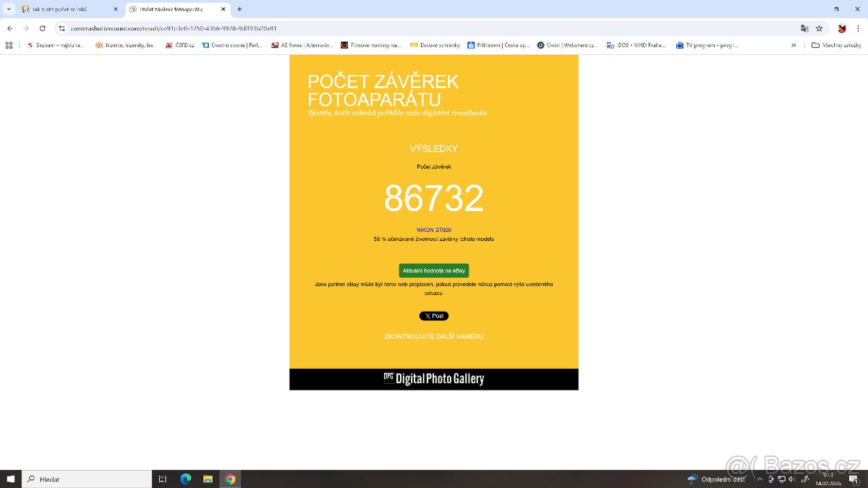Open the Chrome three-dot menu

858,28
